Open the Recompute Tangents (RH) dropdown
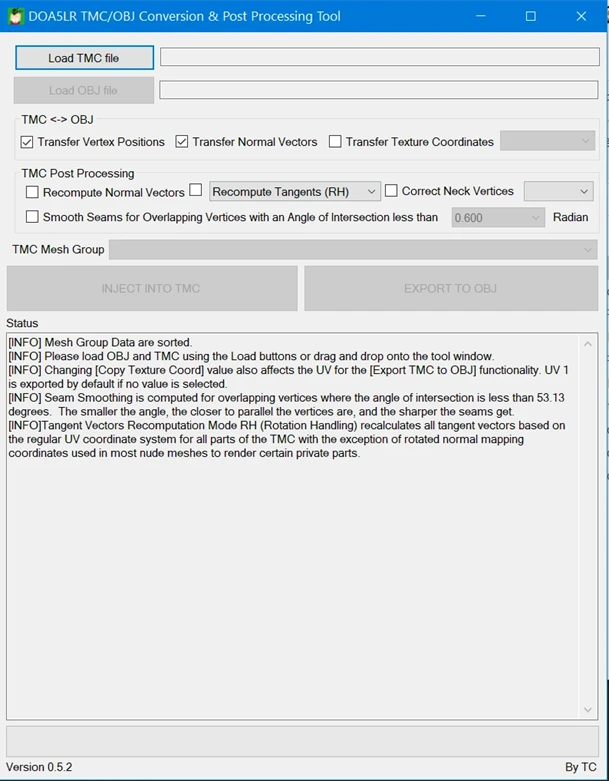Screen dimensions: 609x781 tap(295, 191)
